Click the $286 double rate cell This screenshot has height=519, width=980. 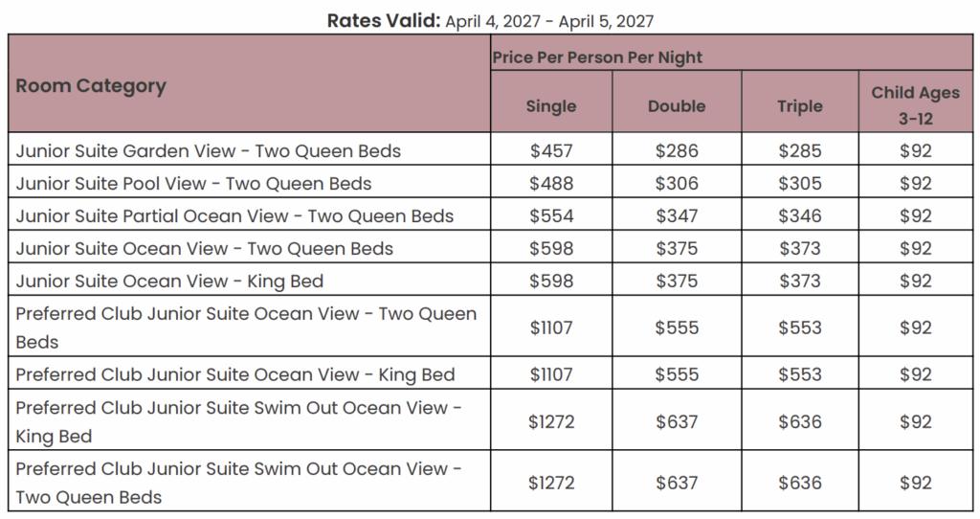pyautogui.click(x=677, y=150)
